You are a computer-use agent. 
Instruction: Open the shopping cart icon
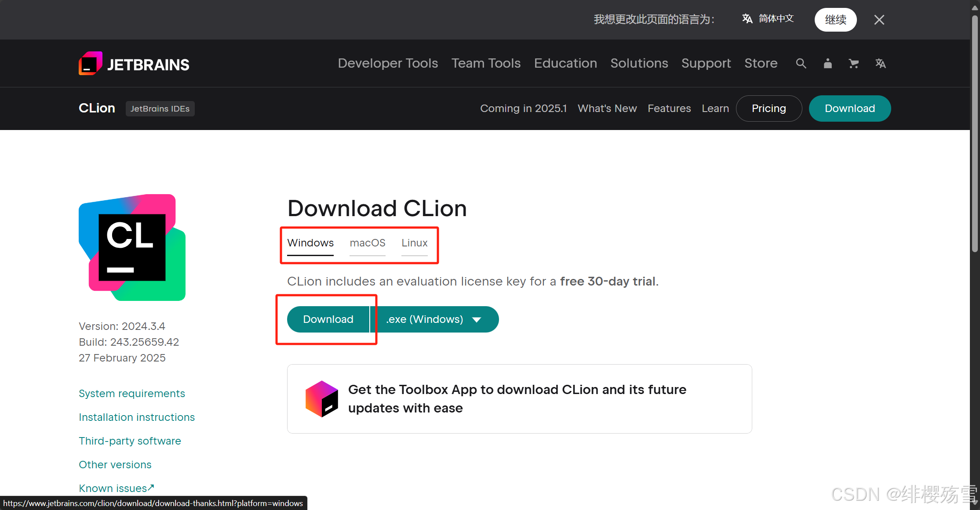point(853,64)
